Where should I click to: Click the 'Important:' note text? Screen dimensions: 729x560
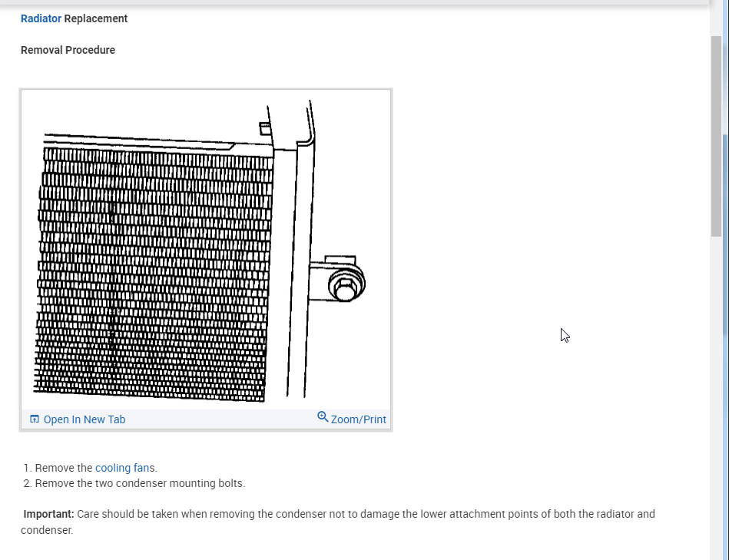[x=49, y=514]
